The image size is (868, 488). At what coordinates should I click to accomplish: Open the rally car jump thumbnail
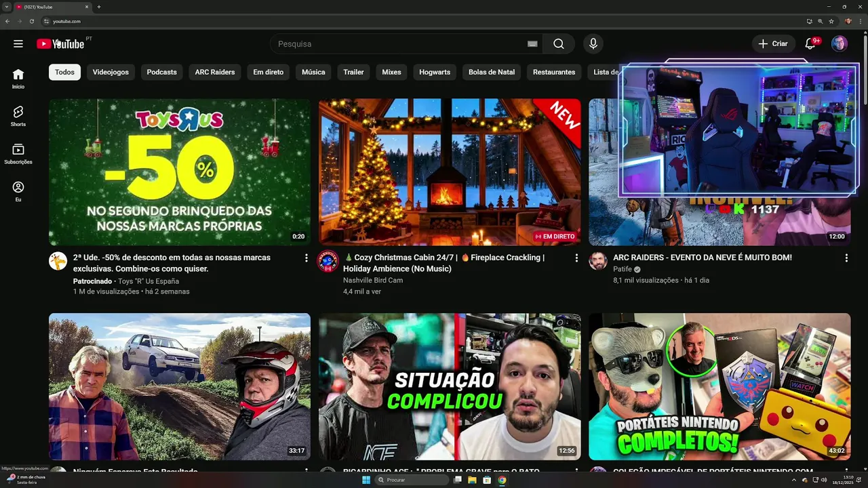pyautogui.click(x=180, y=386)
